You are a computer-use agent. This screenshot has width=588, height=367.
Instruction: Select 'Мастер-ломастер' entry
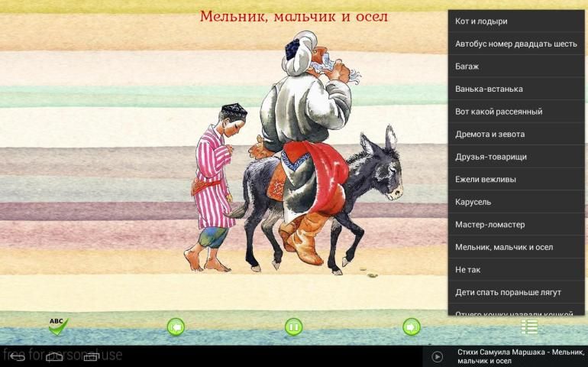[x=516, y=225]
